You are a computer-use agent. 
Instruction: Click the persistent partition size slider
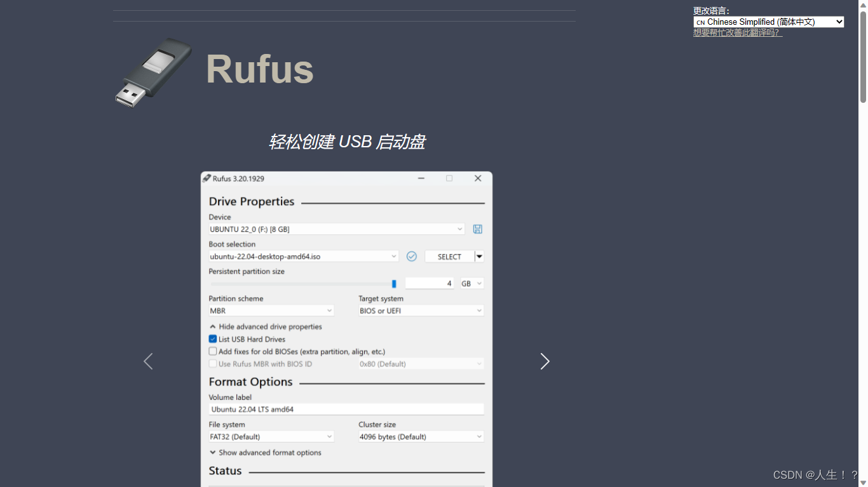click(304, 284)
